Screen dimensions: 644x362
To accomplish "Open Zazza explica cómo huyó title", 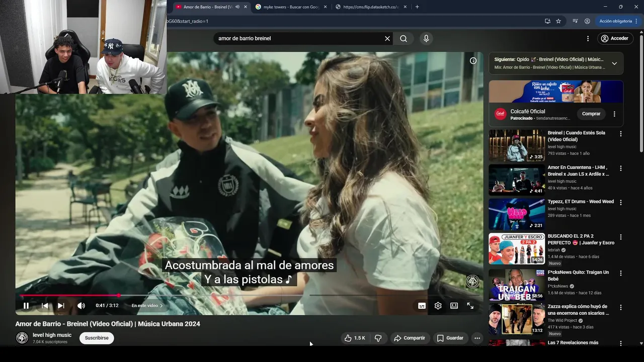I will 579,310.
